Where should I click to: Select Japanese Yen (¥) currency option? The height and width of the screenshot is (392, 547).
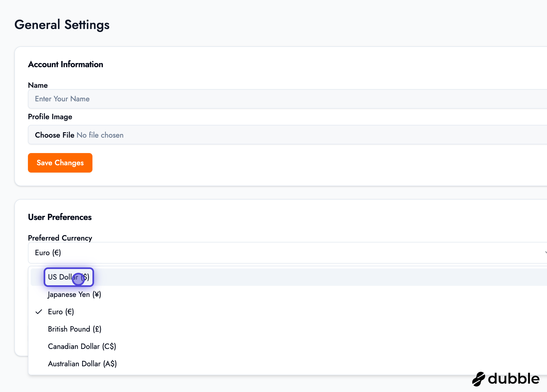(74, 294)
